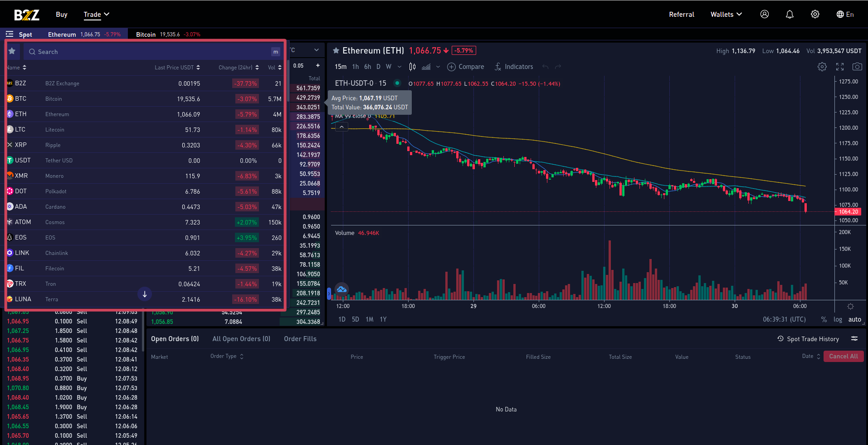Select the XRP Ripple row
This screenshot has height=445, width=868.
click(x=145, y=145)
